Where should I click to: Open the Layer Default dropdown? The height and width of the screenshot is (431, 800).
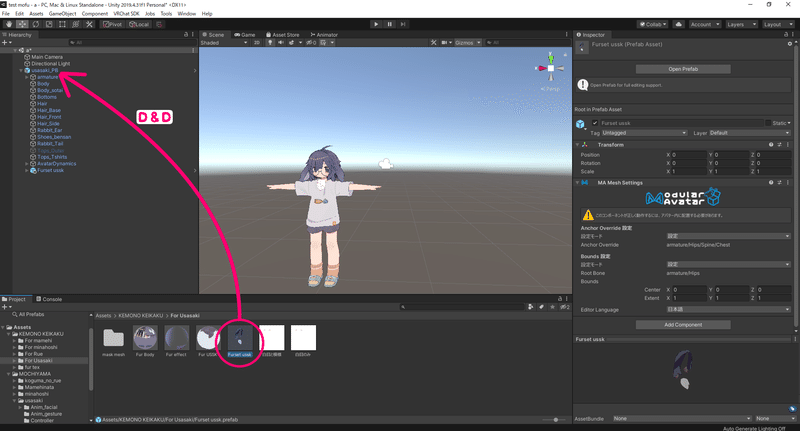[x=749, y=133]
